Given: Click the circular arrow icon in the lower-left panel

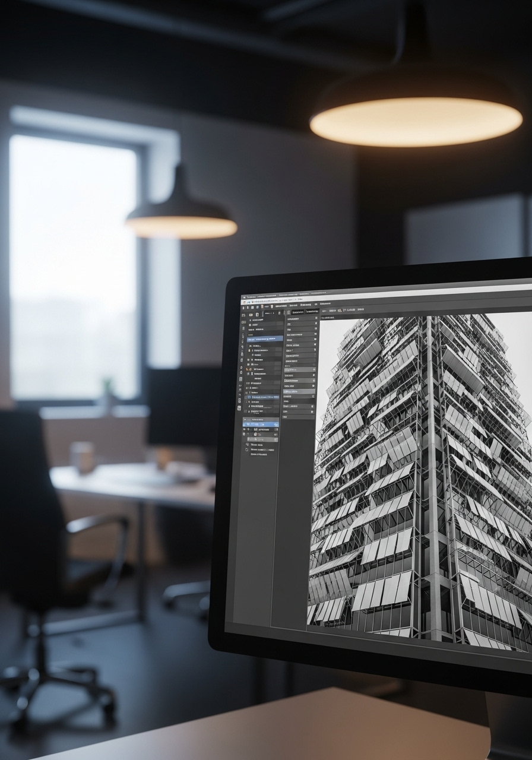Looking at the screenshot, I should pyautogui.click(x=246, y=451).
